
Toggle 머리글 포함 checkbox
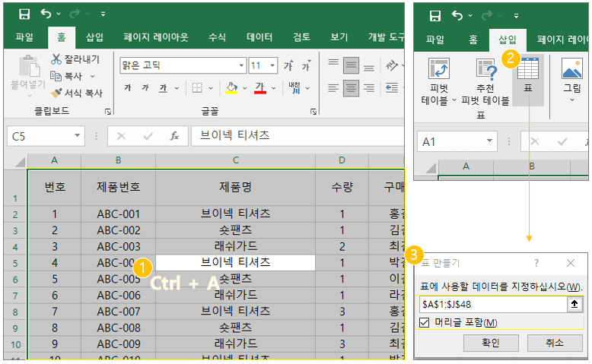425,322
